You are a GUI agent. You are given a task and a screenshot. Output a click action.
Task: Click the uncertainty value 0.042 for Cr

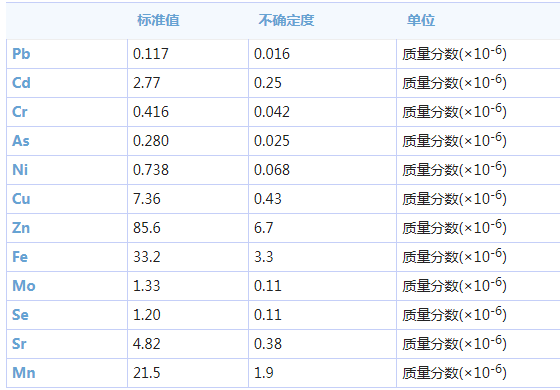[271, 112]
